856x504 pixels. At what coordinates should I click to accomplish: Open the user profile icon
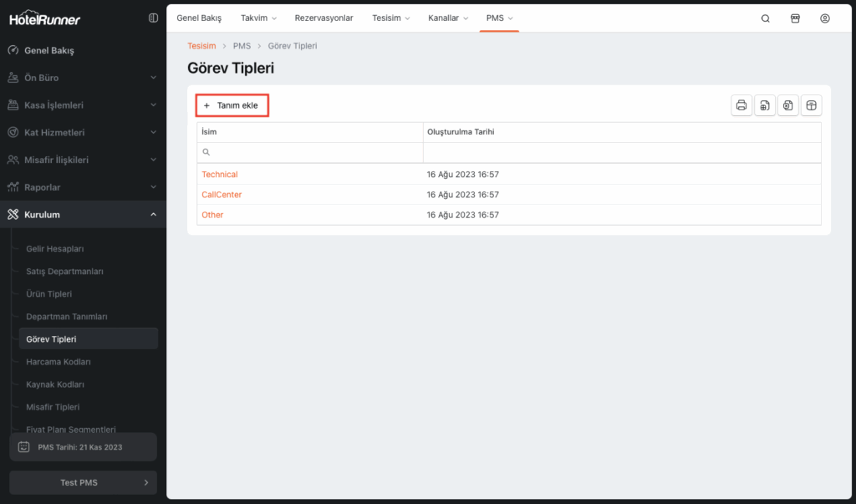tap(825, 18)
